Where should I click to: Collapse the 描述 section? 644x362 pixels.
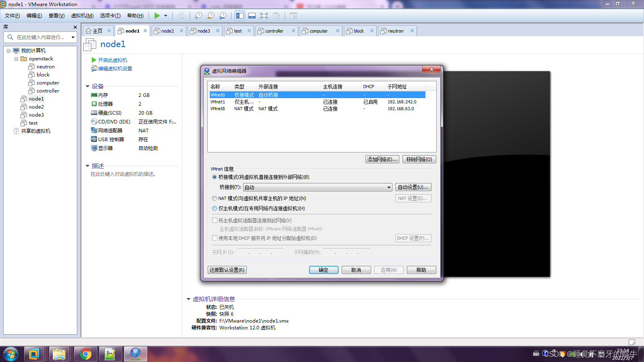87,166
